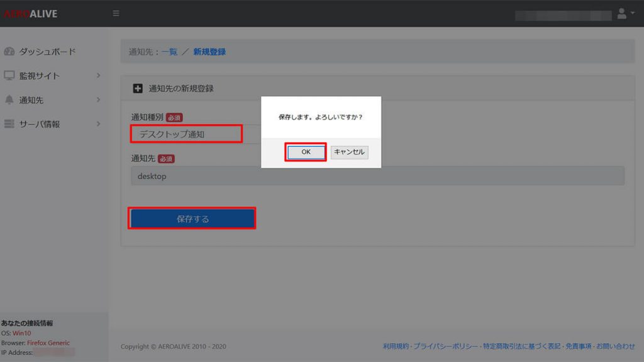The image size is (644, 362).
Task: Open the プライバシーポリシー footer link
Action: coord(446,346)
